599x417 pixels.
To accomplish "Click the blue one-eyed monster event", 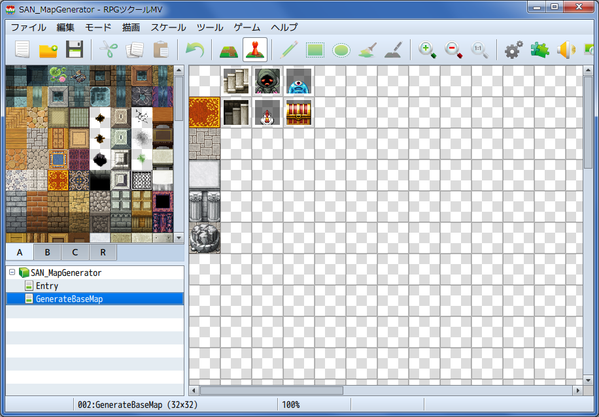I will (299, 81).
